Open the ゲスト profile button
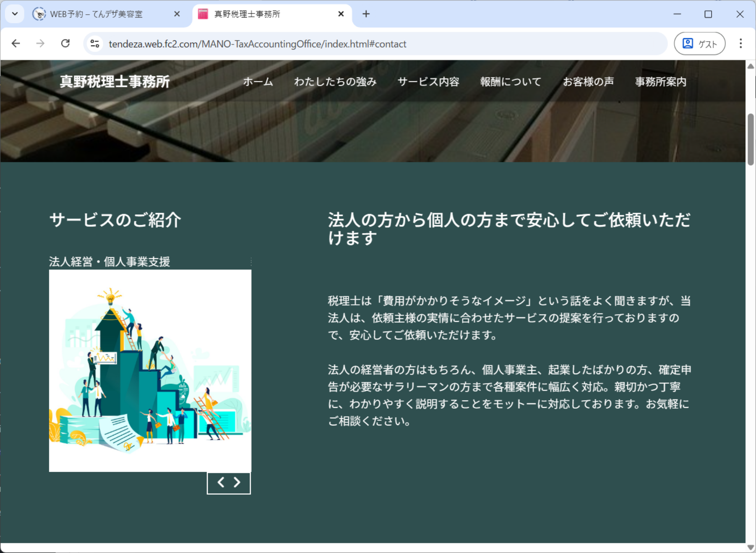 (x=699, y=44)
